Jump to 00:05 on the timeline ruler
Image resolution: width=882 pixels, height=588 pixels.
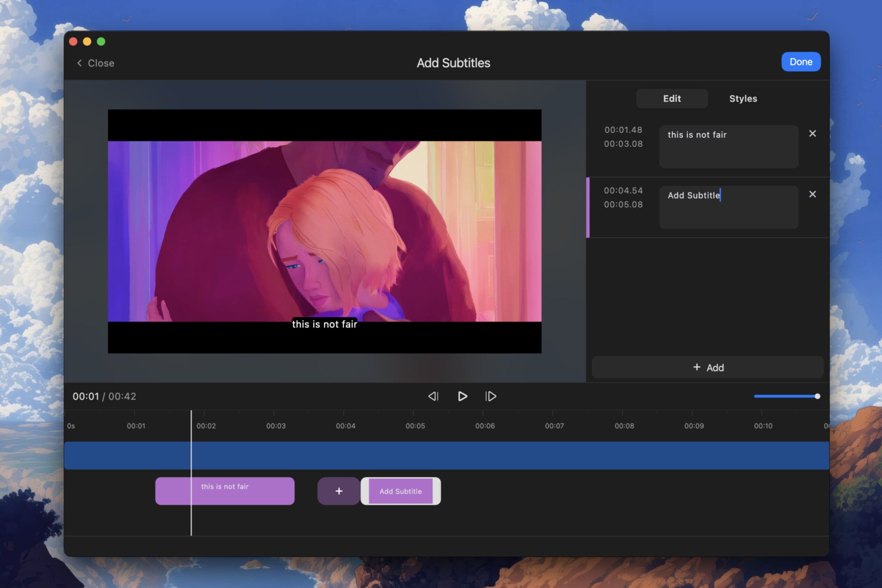coord(415,426)
